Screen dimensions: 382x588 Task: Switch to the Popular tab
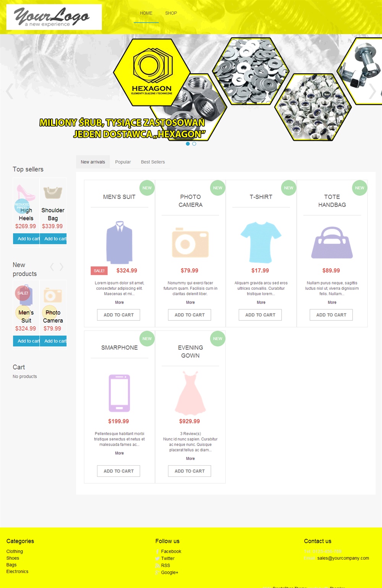pos(123,162)
